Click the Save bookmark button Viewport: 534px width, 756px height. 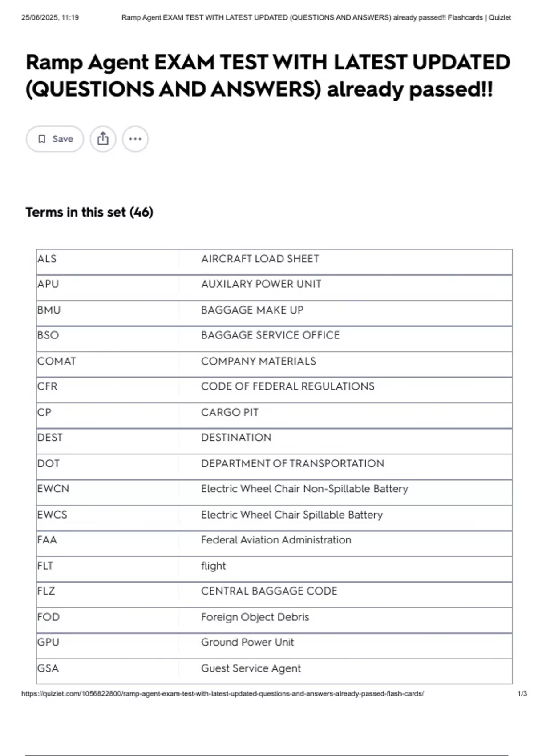pyautogui.click(x=55, y=139)
